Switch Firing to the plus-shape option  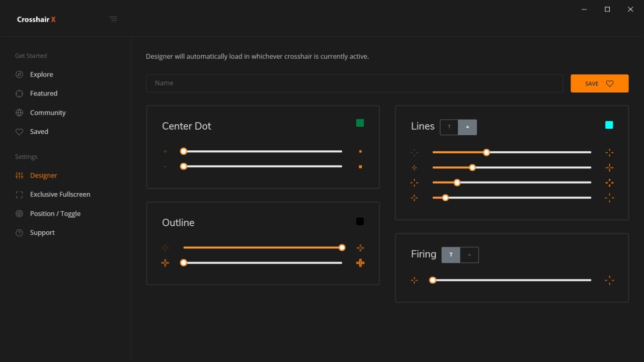coord(469,255)
